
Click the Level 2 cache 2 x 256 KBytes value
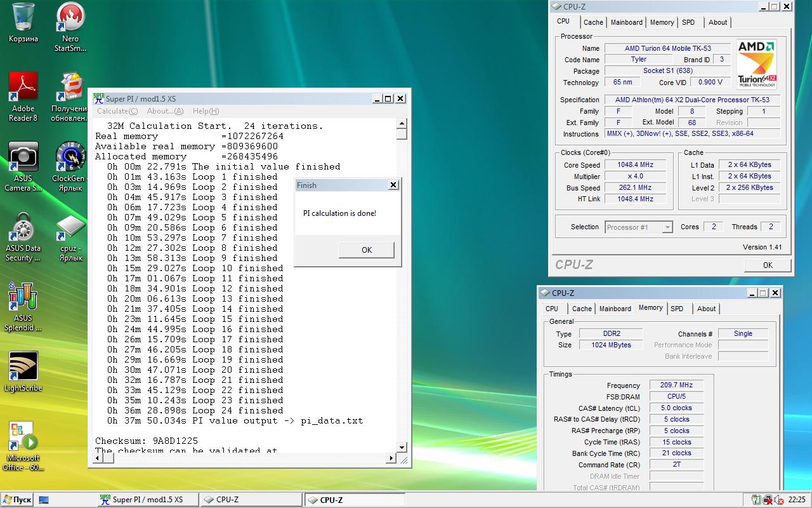click(x=749, y=187)
